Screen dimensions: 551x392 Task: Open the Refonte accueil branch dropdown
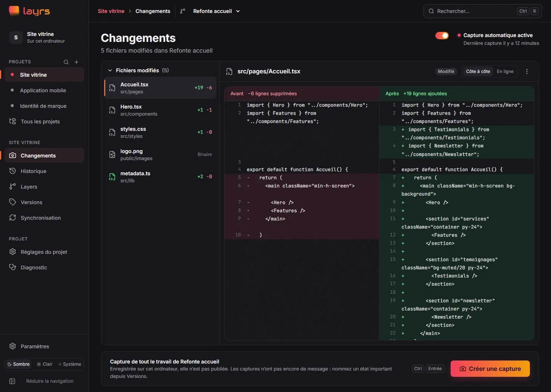(216, 11)
